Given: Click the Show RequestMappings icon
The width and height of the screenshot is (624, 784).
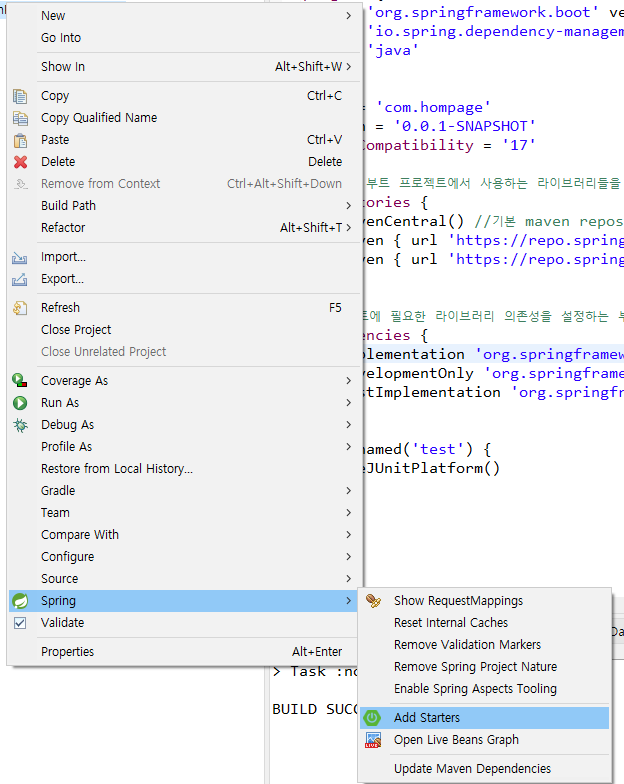Looking at the screenshot, I should click(x=373, y=601).
